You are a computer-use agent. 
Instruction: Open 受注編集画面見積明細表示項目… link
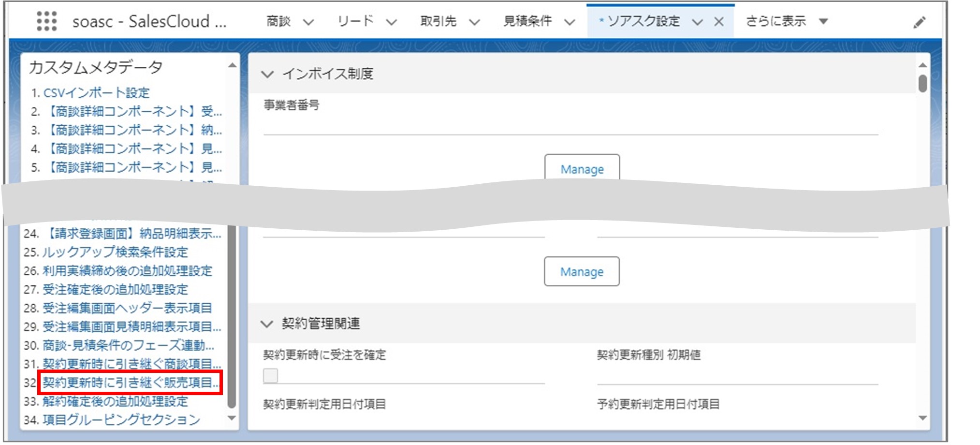[132, 326]
